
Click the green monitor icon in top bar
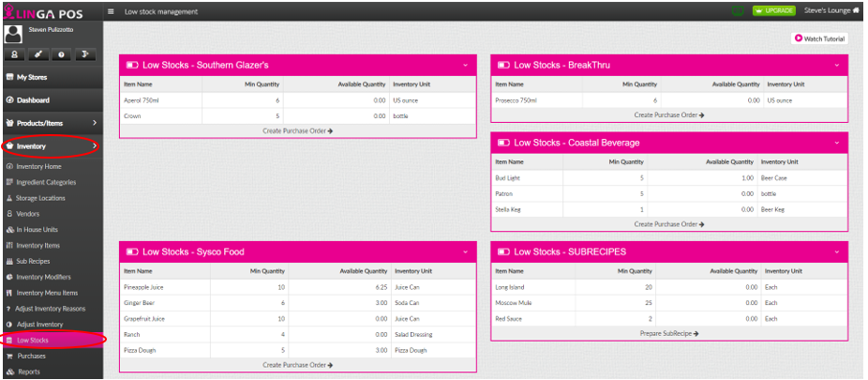[x=738, y=10]
